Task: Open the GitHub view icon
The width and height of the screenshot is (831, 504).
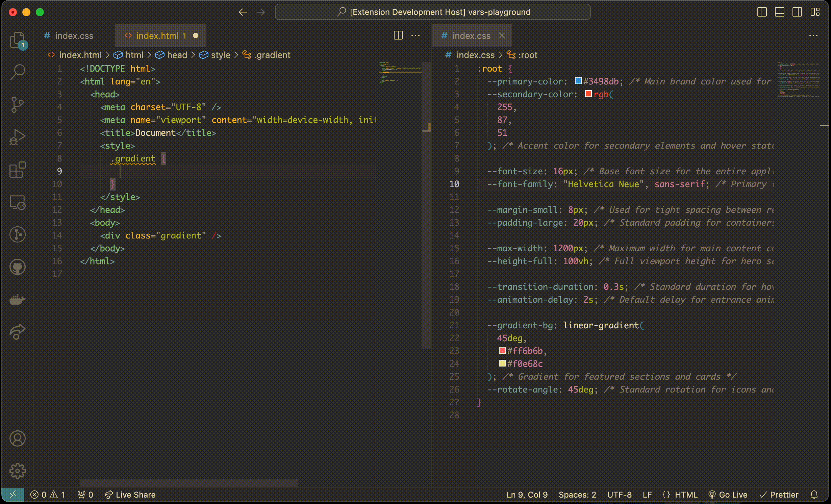Action: [18, 267]
